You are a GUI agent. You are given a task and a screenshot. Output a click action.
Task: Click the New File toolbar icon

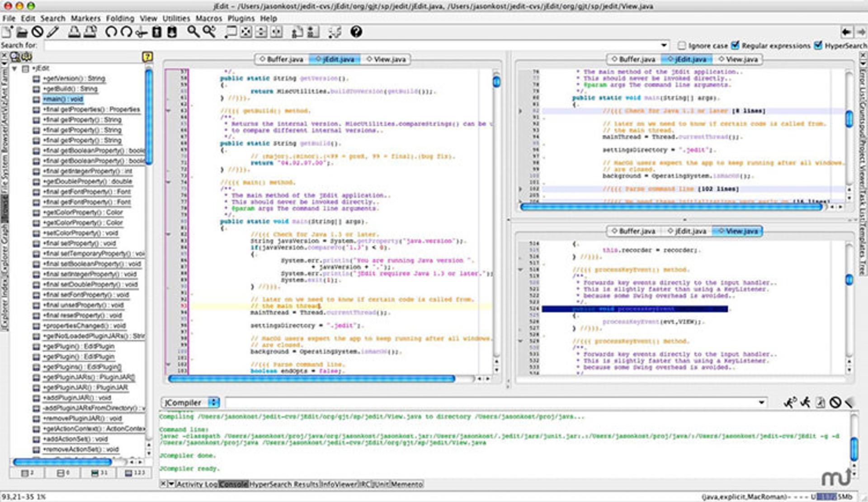[8, 32]
